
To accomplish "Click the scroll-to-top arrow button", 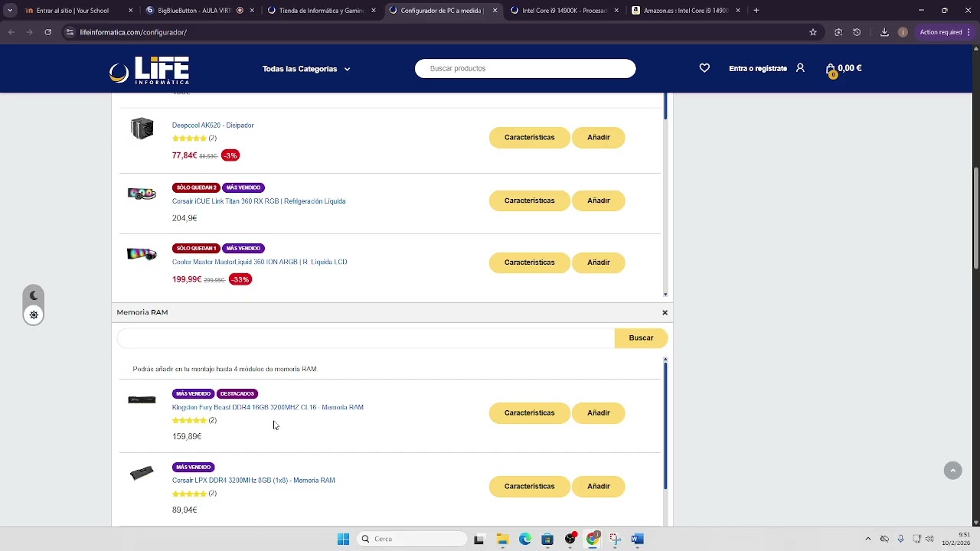I will (x=952, y=471).
